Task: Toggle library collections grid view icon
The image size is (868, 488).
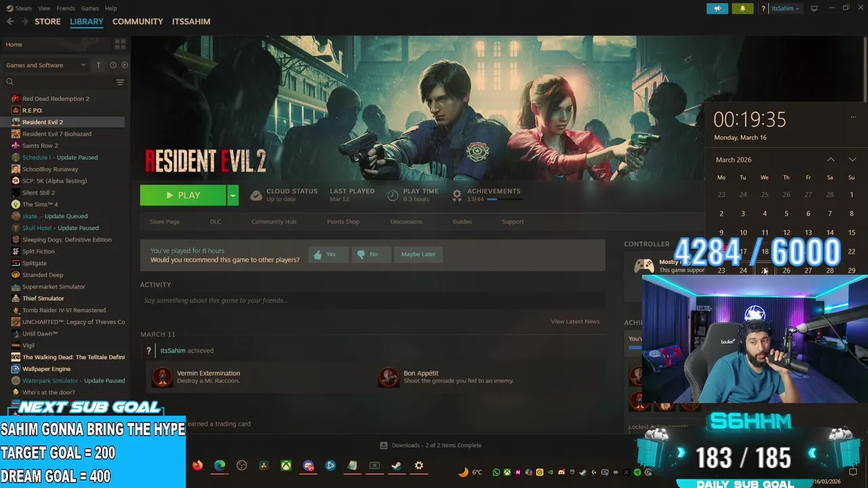Action: pyautogui.click(x=120, y=45)
